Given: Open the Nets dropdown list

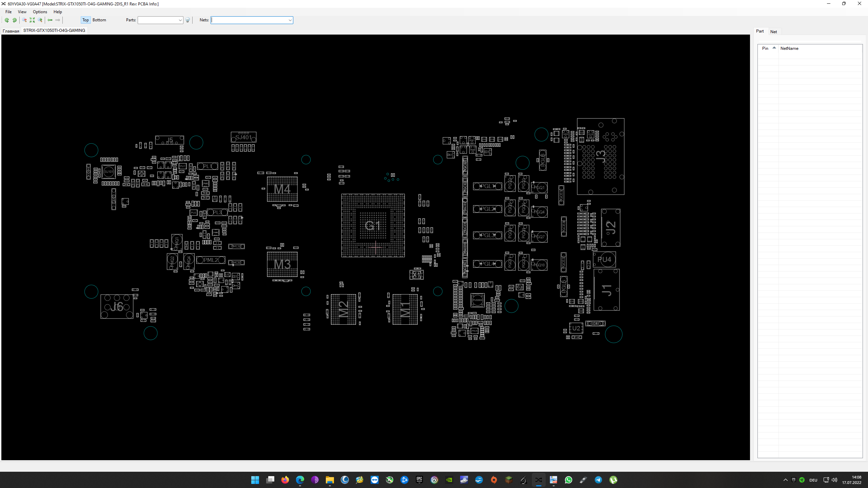Looking at the screenshot, I should [290, 20].
